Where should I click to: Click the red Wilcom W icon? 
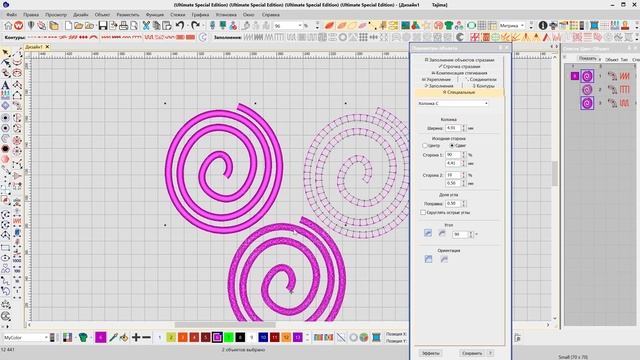tap(19, 25)
